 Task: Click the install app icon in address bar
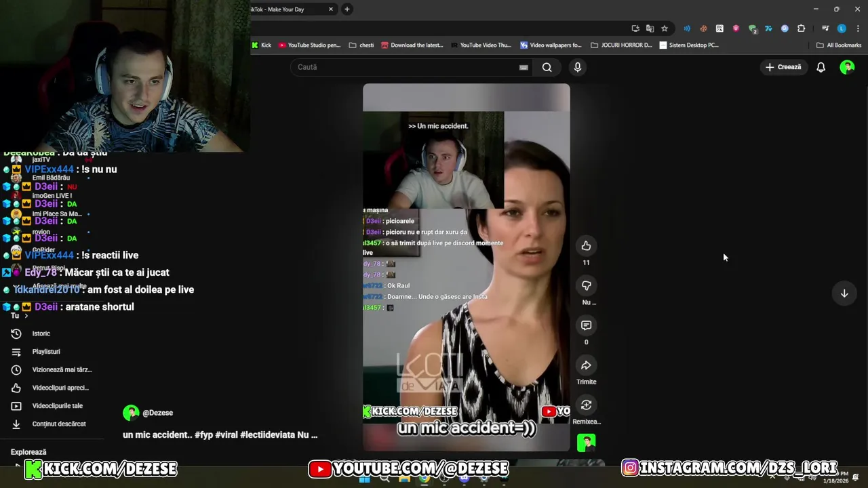(x=635, y=28)
